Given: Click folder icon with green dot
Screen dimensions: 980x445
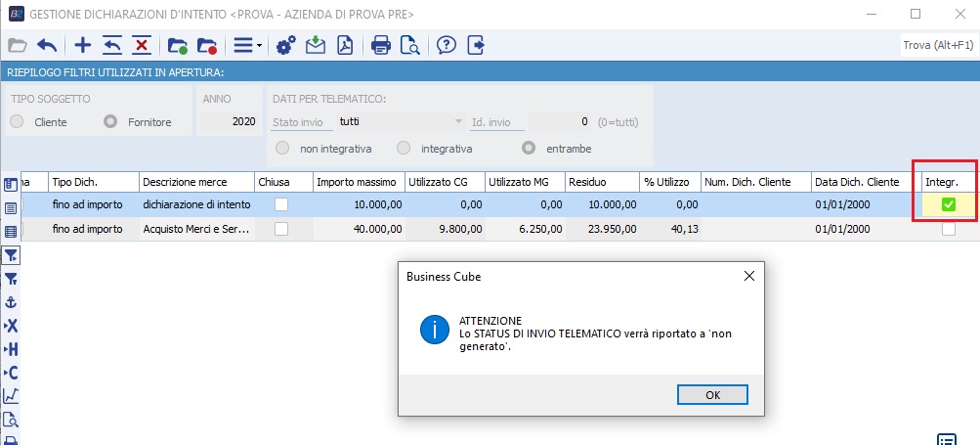Looking at the screenshot, I should pyautogui.click(x=178, y=46).
